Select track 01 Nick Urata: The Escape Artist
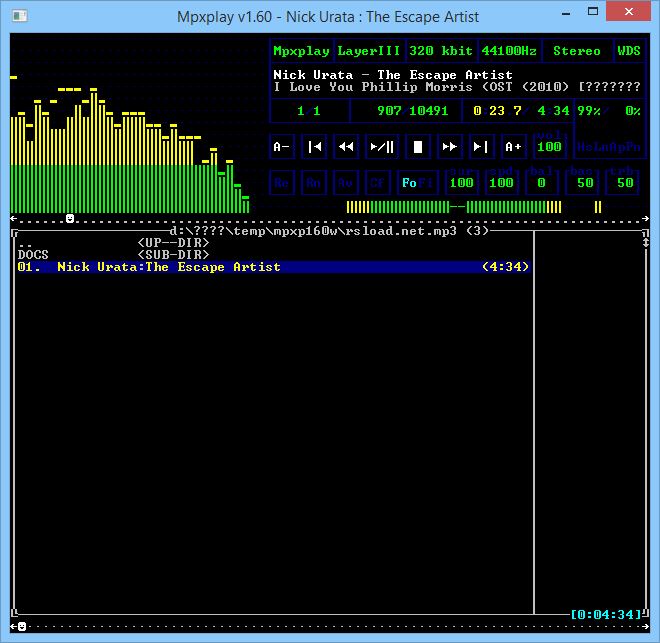 click(x=274, y=267)
